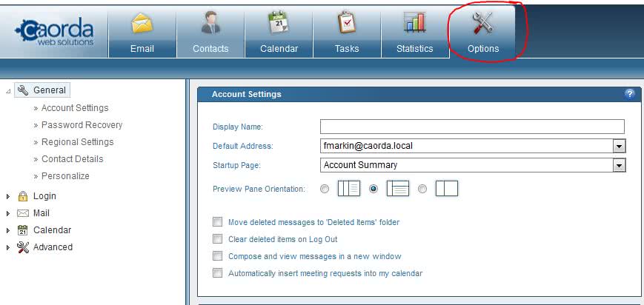Viewport: 644px width, 305px height.
Task: Select the General tree item label
Action: pyautogui.click(x=50, y=90)
